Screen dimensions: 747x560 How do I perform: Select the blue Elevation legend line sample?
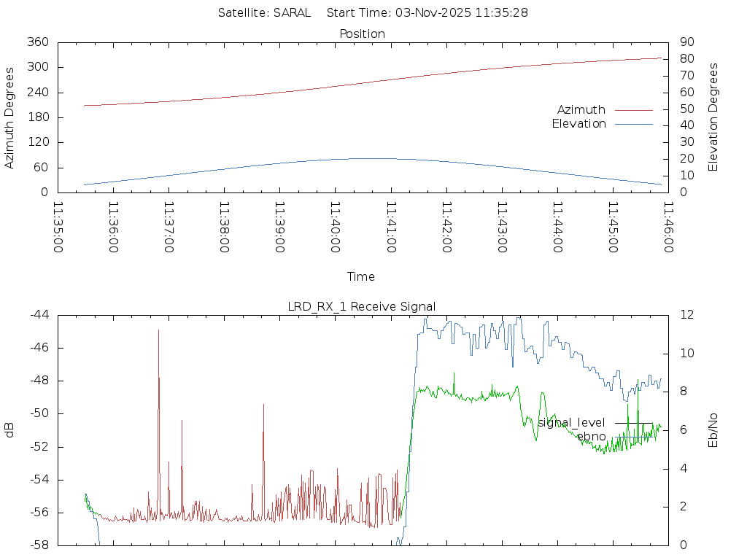(x=633, y=124)
